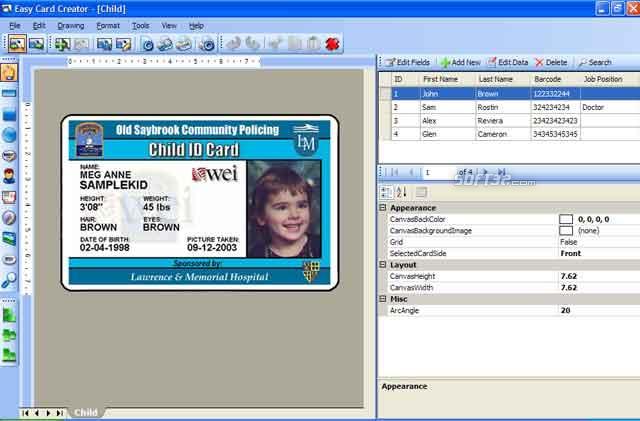Viewport: 640px width, 421px height.
Task: Click the Add New button
Action: [460, 62]
